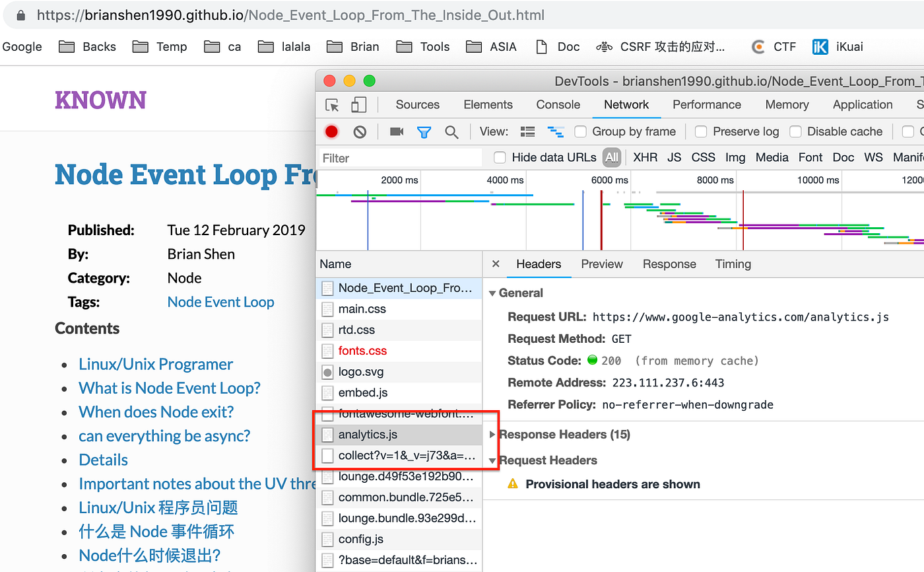The width and height of the screenshot is (924, 572).
Task: Collapse the General headers section
Action: (x=492, y=293)
